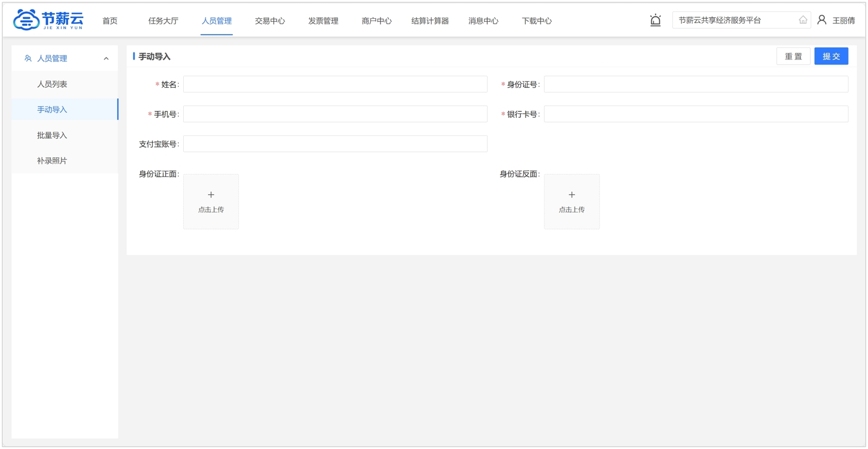Open the 节薪云共享经济服务平台 selector
The width and height of the screenshot is (868, 449).
[x=735, y=21]
